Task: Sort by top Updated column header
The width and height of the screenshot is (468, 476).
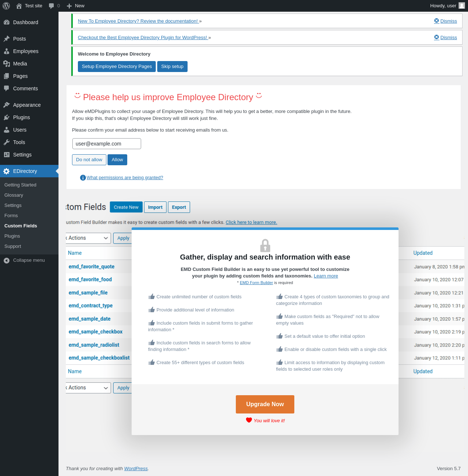Action: (x=423, y=253)
